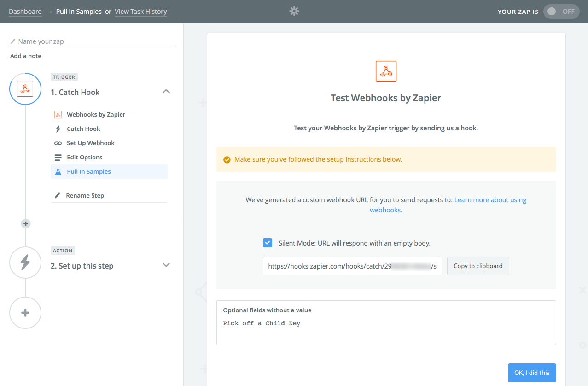Click the flask icon beside Pull In Samples
The width and height of the screenshot is (588, 386).
click(58, 172)
